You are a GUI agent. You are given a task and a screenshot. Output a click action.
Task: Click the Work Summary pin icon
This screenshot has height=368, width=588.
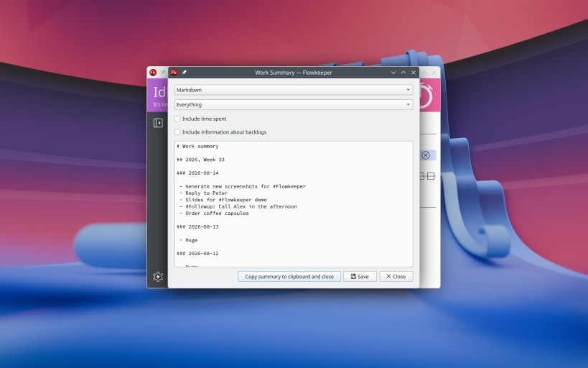point(184,73)
